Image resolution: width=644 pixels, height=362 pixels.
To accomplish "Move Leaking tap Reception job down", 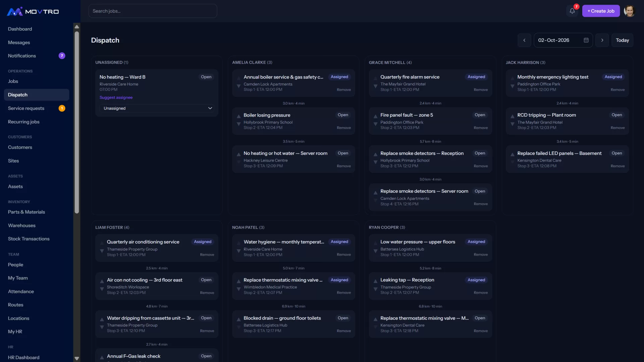I will click(x=375, y=289).
